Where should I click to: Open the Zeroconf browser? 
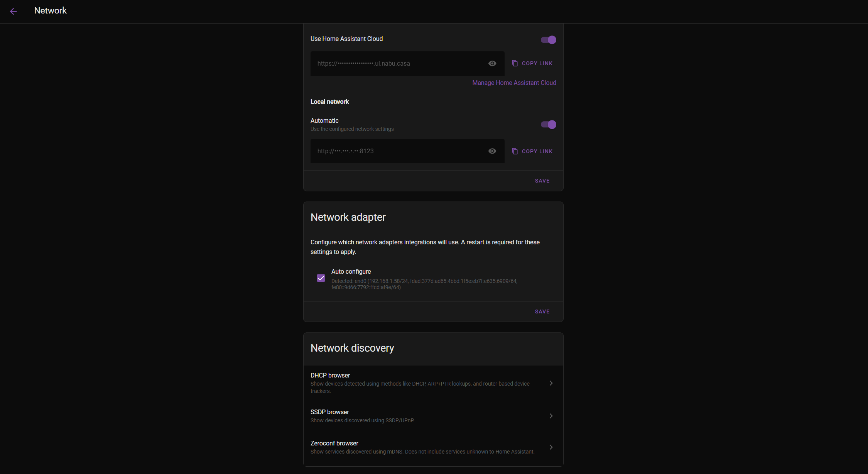click(x=433, y=447)
